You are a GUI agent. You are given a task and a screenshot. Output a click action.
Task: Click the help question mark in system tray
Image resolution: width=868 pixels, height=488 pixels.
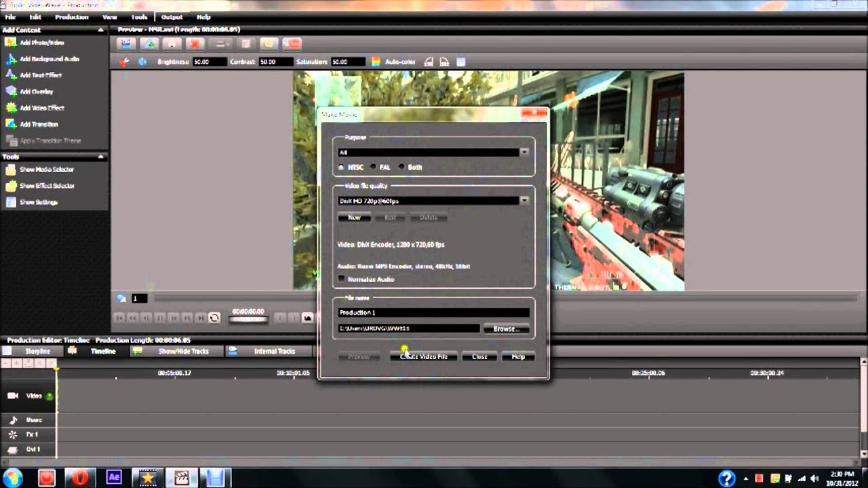coord(726,478)
